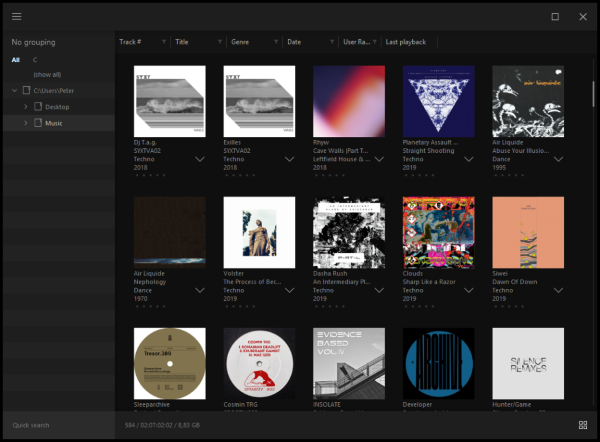Viewport: 600px width, 442px height.
Task: Select the All filter tab
Action: point(16,60)
